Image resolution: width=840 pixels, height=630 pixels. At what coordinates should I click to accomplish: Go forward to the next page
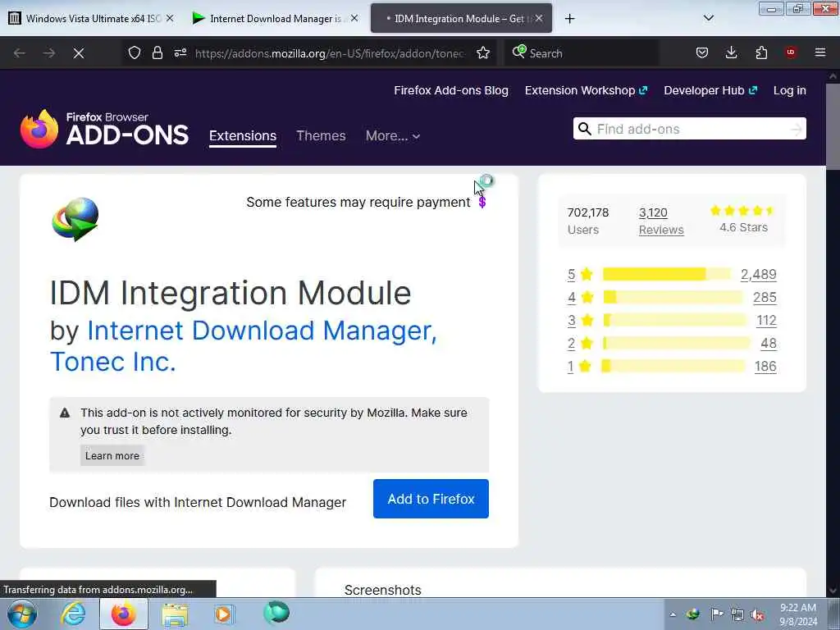(x=48, y=53)
